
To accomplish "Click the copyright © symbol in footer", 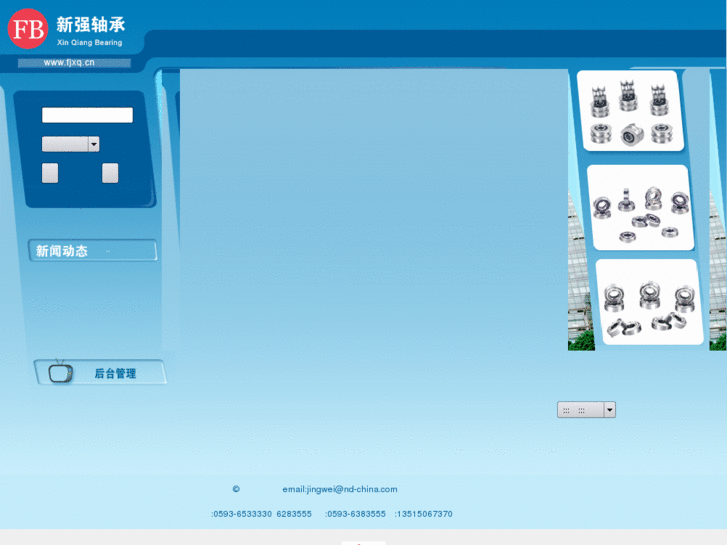I will 236,489.
